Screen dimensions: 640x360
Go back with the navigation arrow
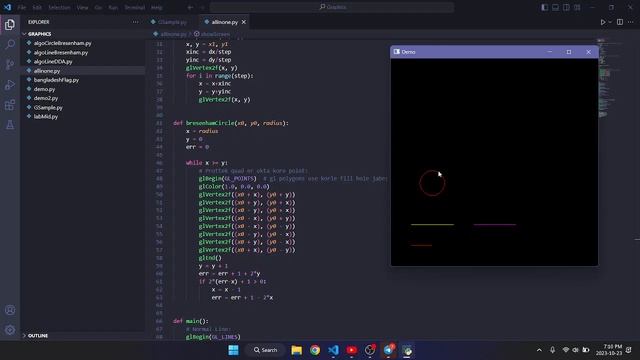click(x=190, y=7)
